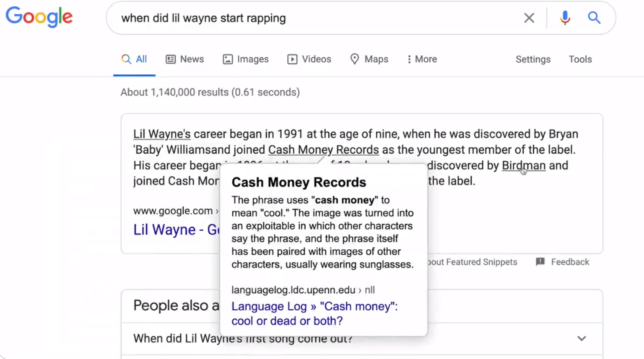
Task: Expand the question about Lil Wayne's first song
Action: [x=582, y=339]
